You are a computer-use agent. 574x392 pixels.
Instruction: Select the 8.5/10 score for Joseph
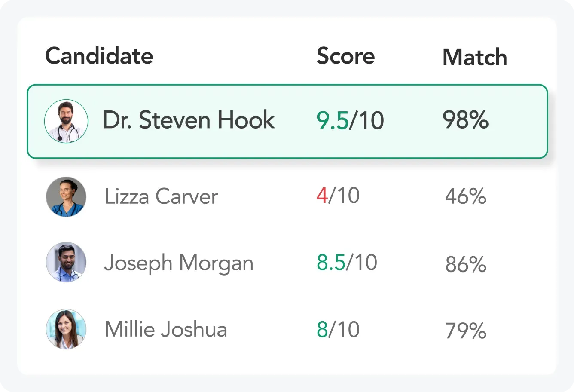347,263
